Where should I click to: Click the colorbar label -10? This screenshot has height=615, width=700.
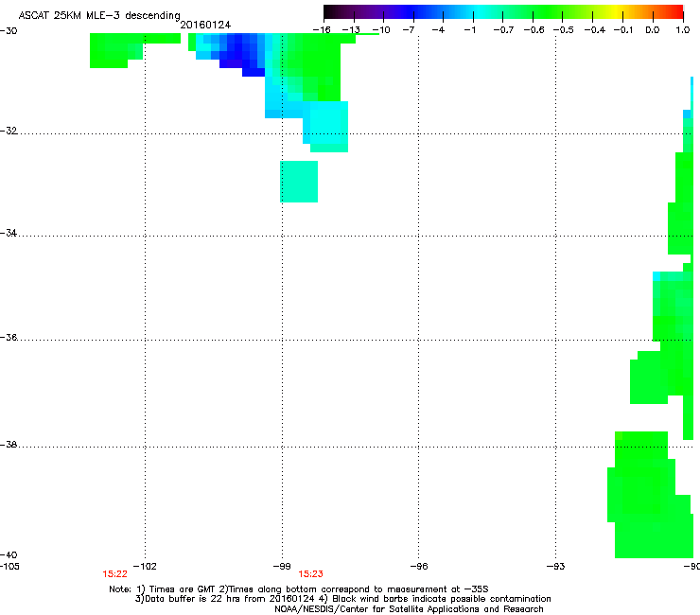point(381,30)
